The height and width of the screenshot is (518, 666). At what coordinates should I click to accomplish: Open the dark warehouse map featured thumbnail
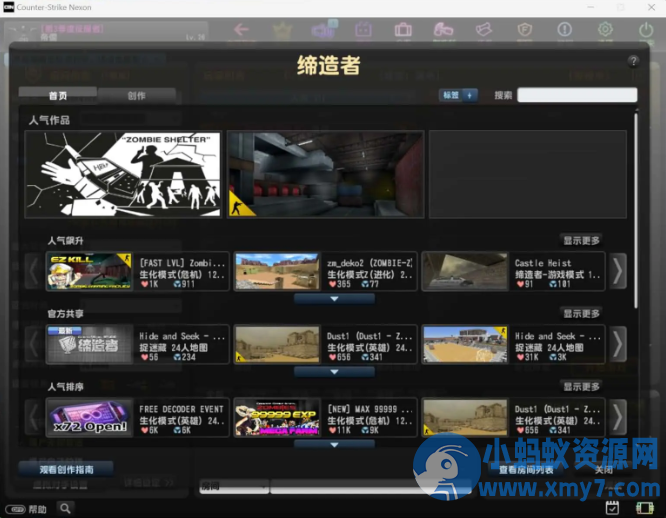point(326,175)
